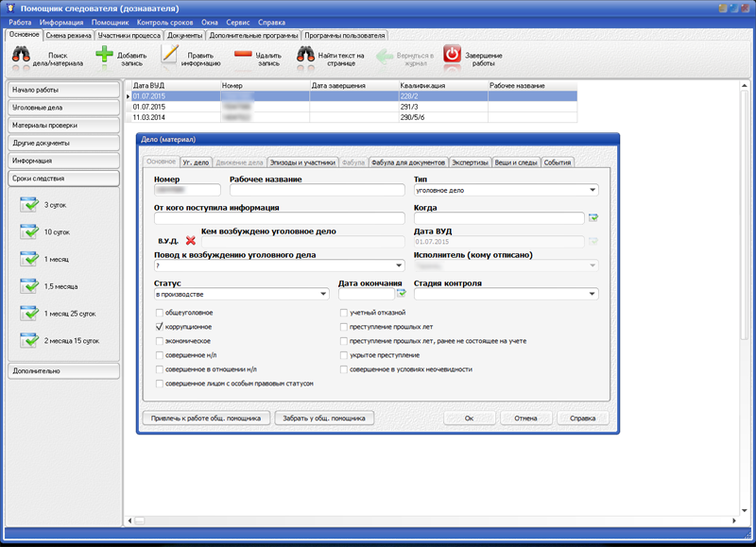Screen dimensions: 756x547
Task: Click 'Править информацию' pencil icon
Action: pyautogui.click(x=170, y=56)
